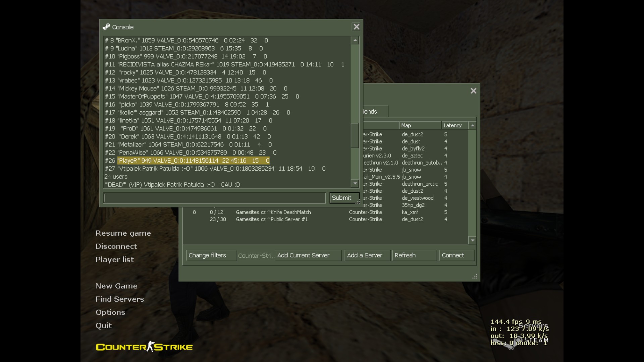Open the Player list
Image resolution: width=644 pixels, height=362 pixels.
point(114,259)
